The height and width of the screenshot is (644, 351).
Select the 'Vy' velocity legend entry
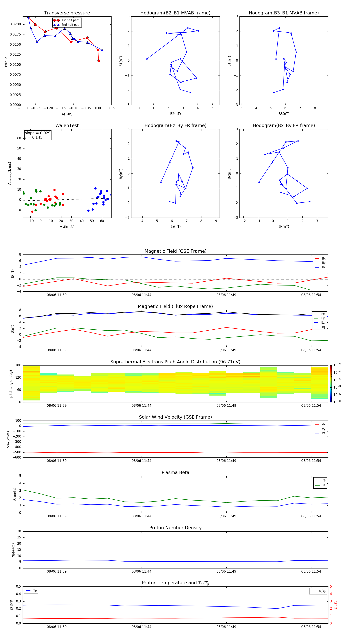320,429
